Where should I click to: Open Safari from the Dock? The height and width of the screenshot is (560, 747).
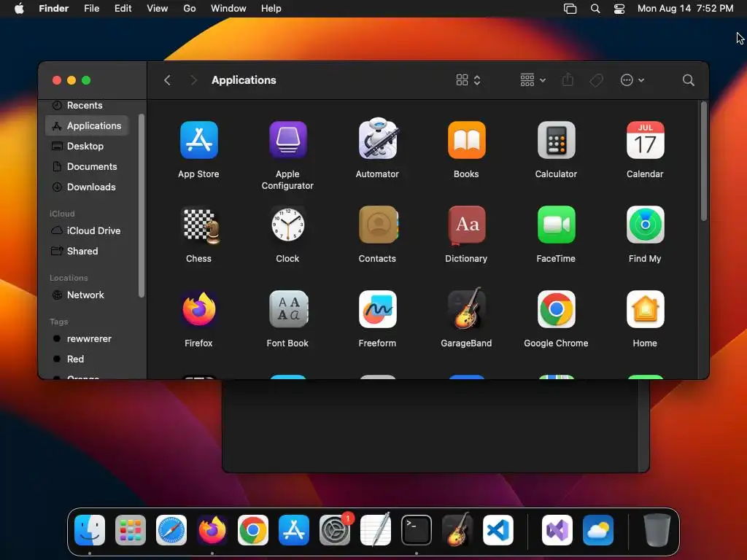tap(171, 530)
